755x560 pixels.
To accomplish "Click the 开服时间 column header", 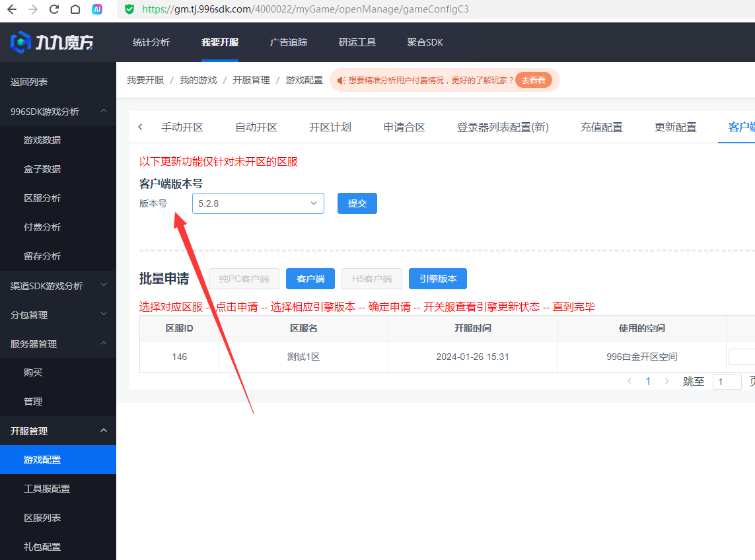I will [x=472, y=328].
